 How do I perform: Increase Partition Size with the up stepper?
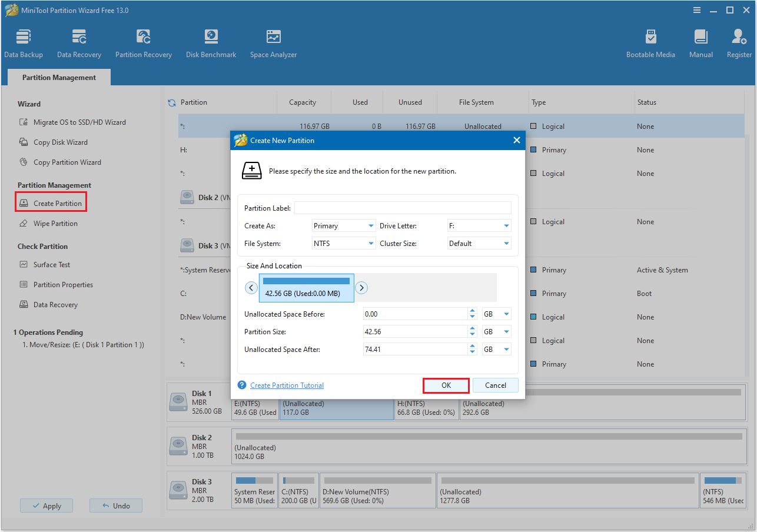click(x=472, y=328)
